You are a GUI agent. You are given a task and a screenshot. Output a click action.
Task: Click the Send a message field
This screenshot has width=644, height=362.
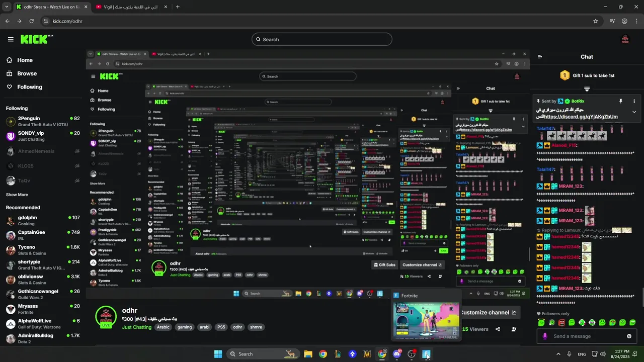(x=587, y=336)
